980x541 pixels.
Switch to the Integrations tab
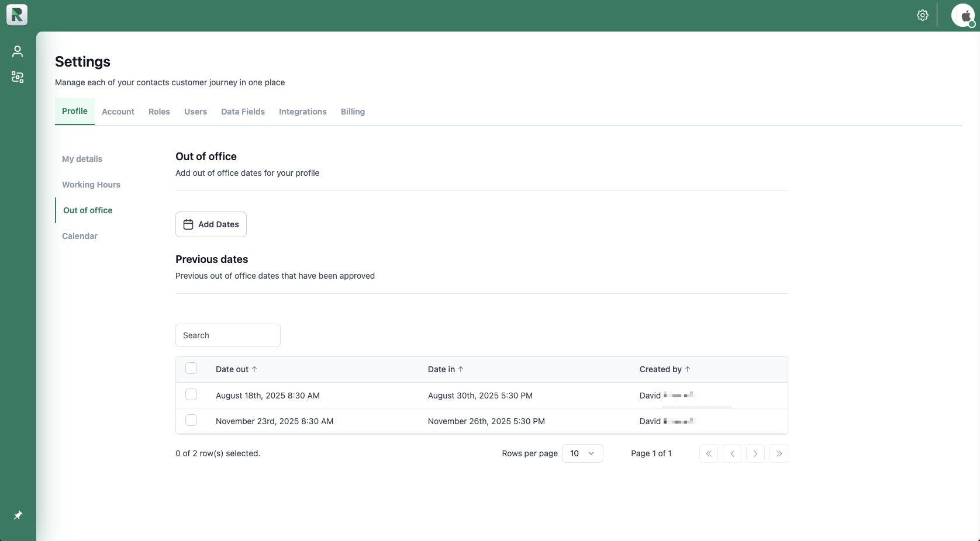coord(303,112)
